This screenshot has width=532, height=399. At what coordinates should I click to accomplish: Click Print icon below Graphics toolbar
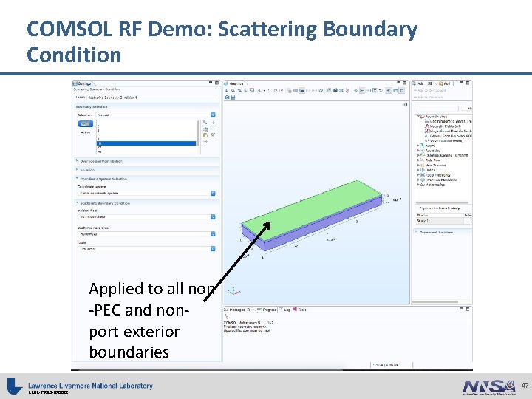(233, 98)
